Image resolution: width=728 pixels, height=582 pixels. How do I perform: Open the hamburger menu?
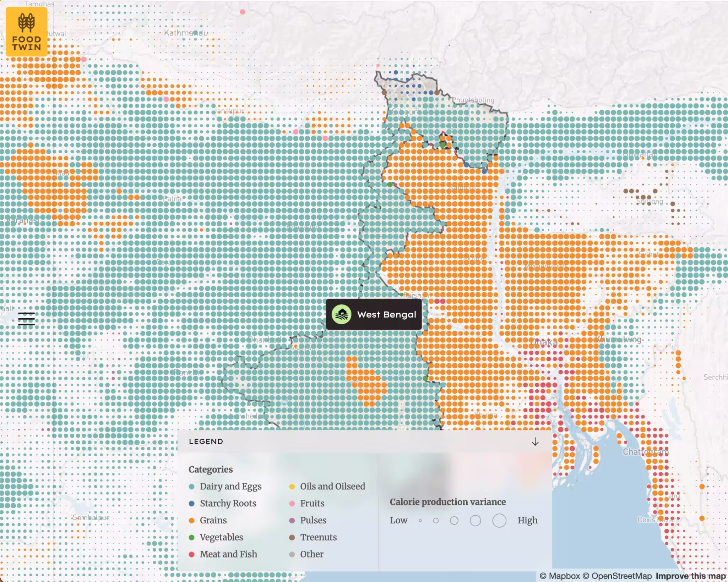click(x=27, y=319)
